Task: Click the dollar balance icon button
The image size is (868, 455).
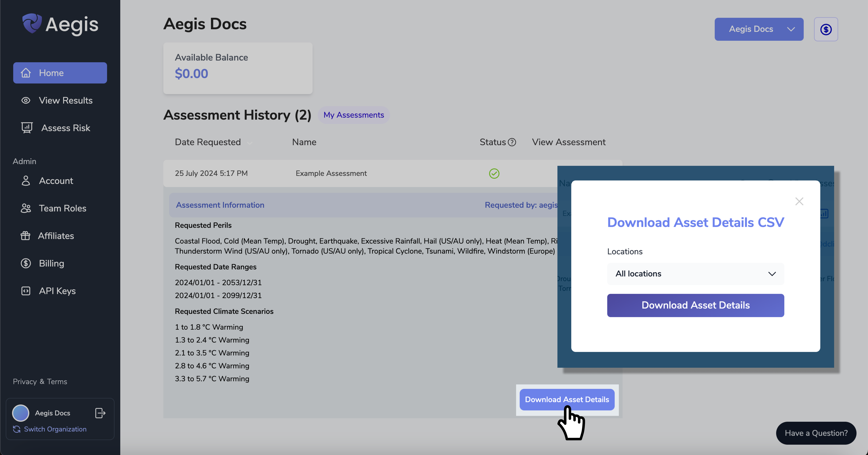Action: 826,29
